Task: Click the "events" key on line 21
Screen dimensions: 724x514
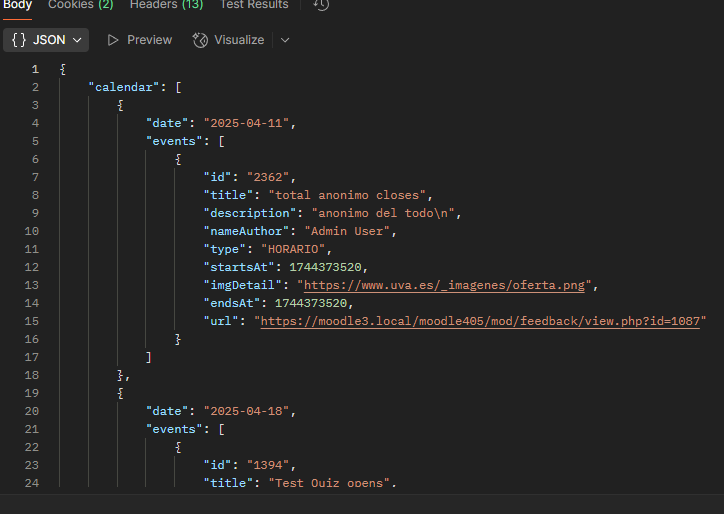Action: (x=174, y=429)
